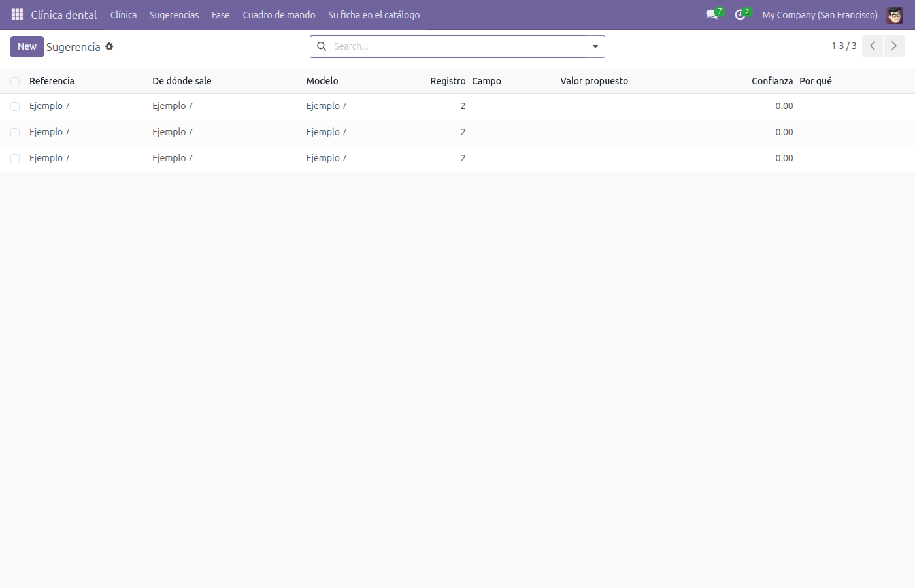Screen dimensions: 915x588
Task: Open Su ficha en el catálogo link
Action: coord(374,14)
